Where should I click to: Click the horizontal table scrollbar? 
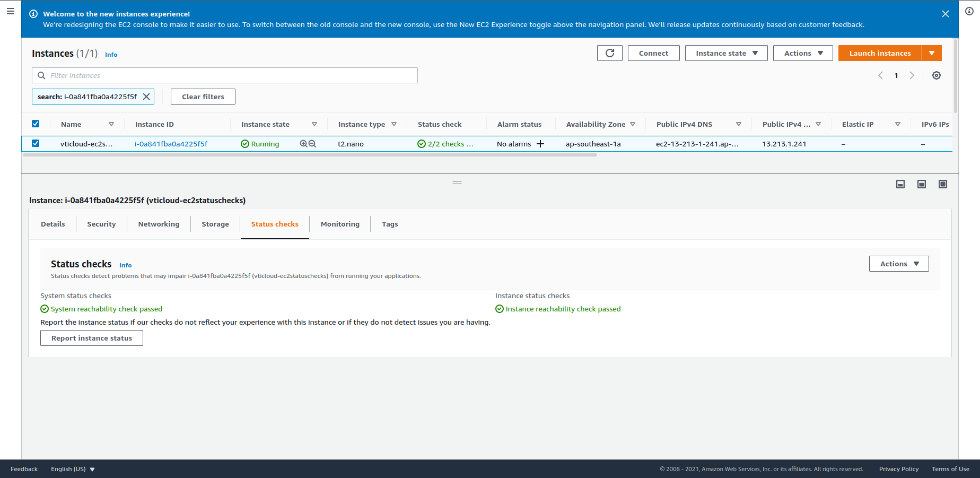pos(310,155)
